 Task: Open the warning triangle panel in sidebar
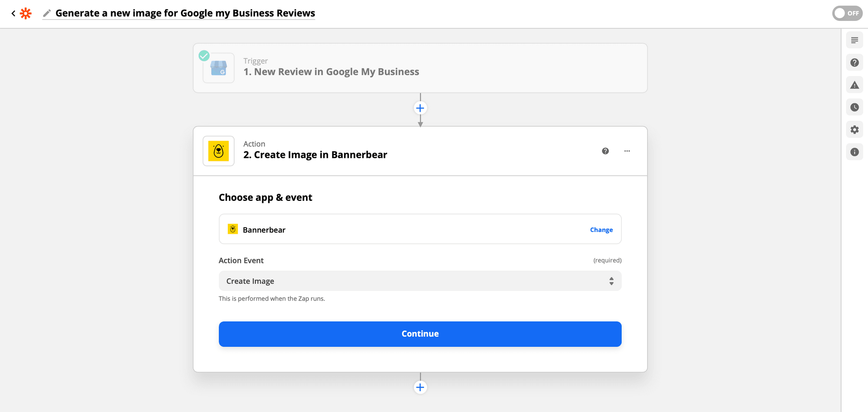pyautogui.click(x=854, y=85)
